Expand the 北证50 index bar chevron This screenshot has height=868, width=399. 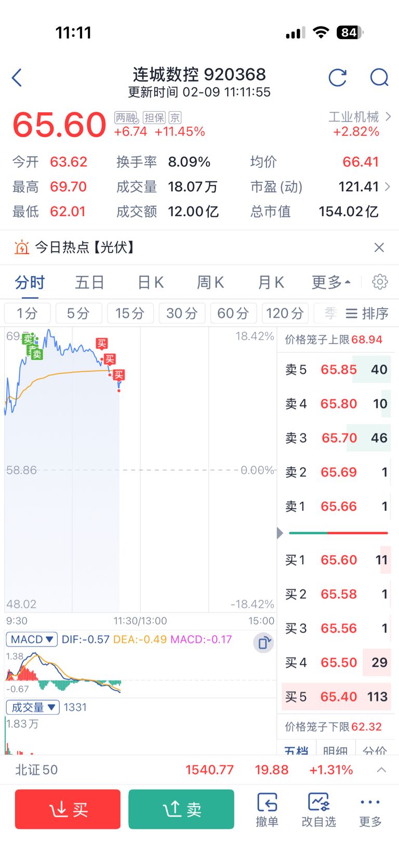tap(381, 770)
